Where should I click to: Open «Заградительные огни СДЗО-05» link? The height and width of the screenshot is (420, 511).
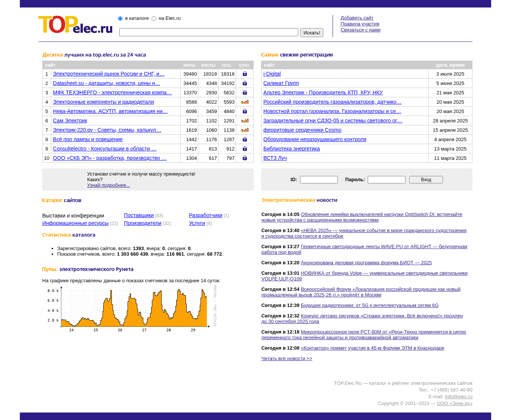[333, 121]
